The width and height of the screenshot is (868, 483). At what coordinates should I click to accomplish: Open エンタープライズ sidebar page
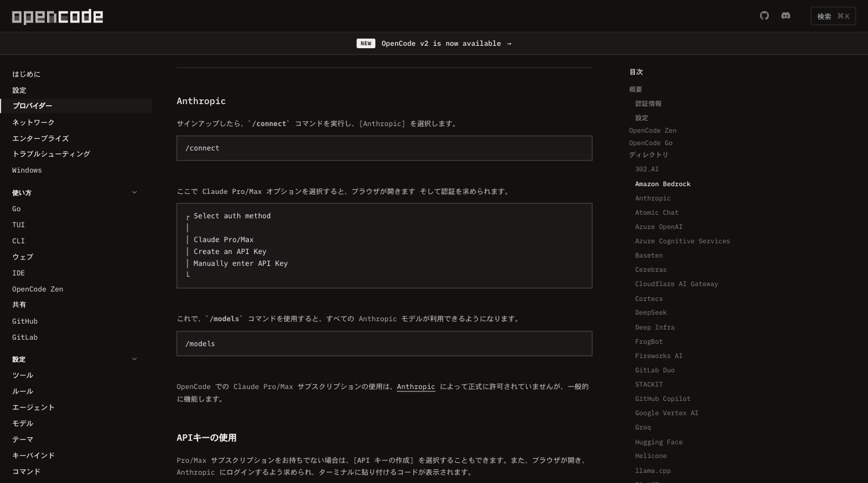[40, 139]
